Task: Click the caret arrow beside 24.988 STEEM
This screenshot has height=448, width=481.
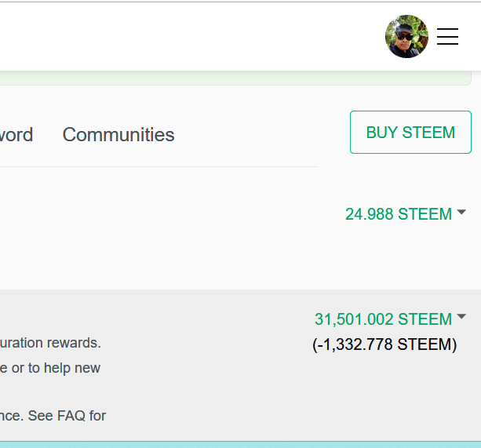Action: [x=461, y=212]
